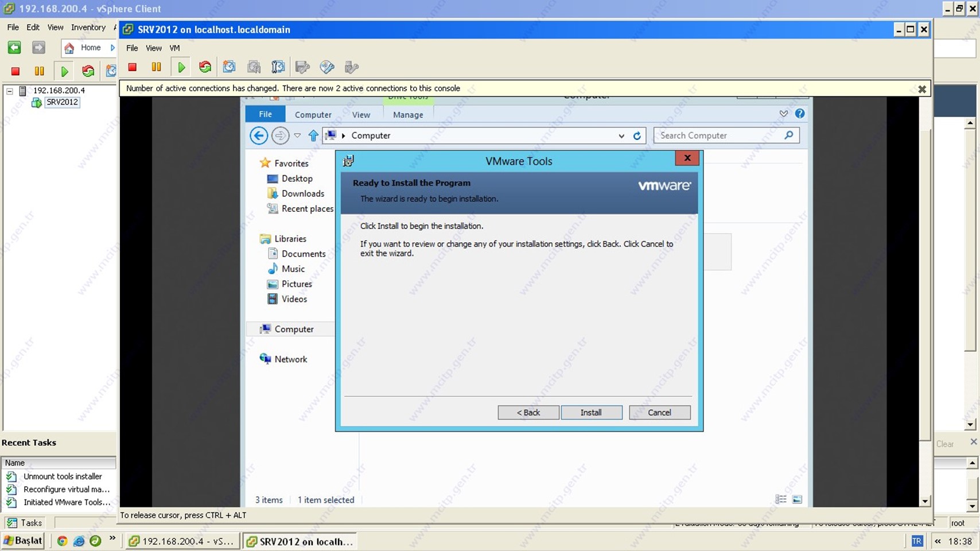980x551 pixels.
Task: Open the Explorer address bar history dropdown
Action: pyautogui.click(x=621, y=136)
